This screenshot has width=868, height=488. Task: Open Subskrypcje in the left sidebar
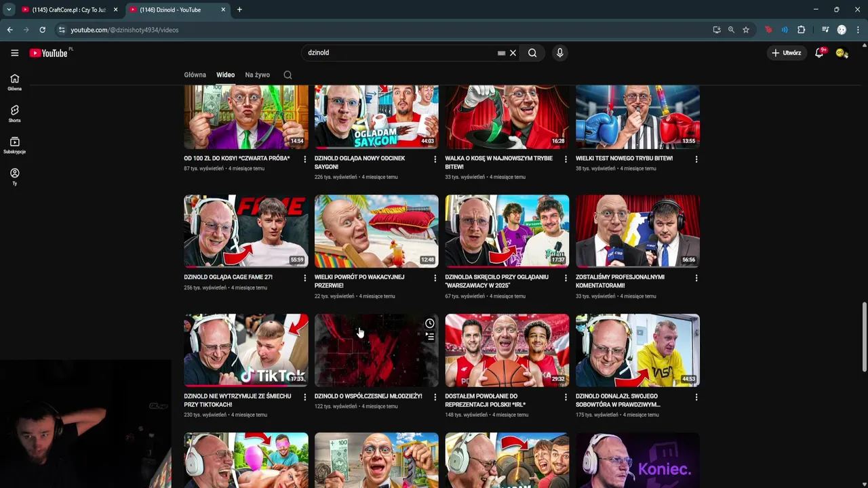pyautogui.click(x=14, y=145)
